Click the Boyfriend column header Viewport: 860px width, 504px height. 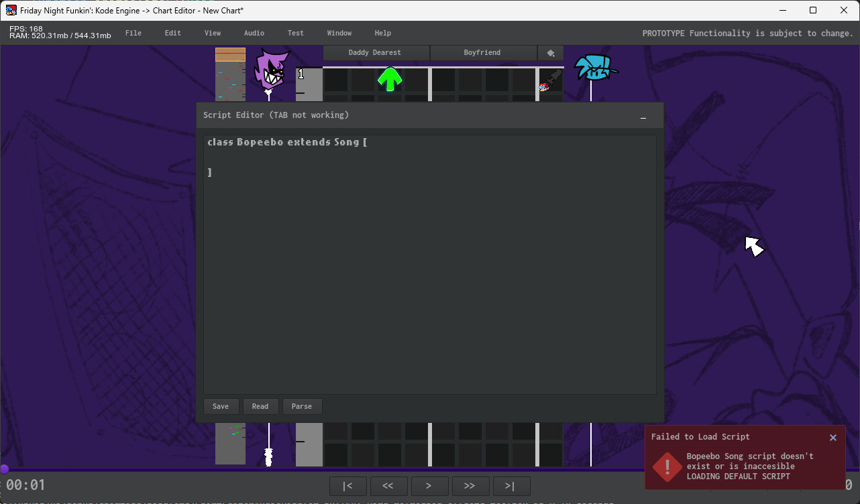tap(482, 53)
